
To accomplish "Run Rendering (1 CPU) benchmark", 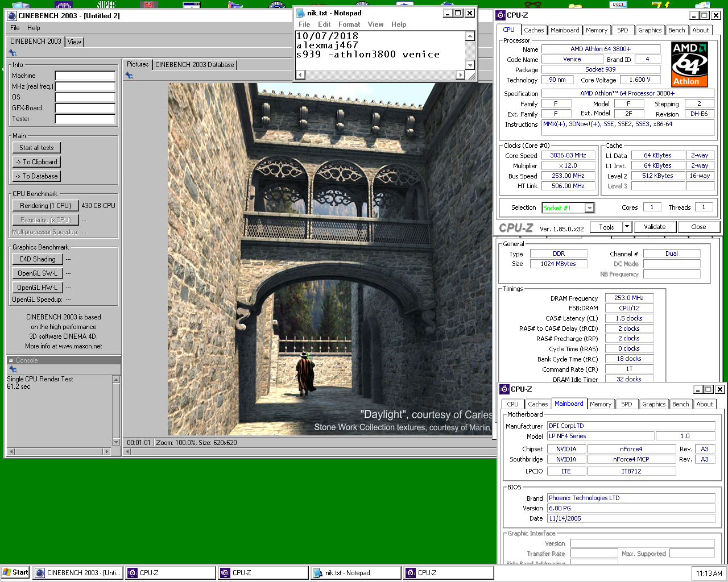I will point(45,206).
